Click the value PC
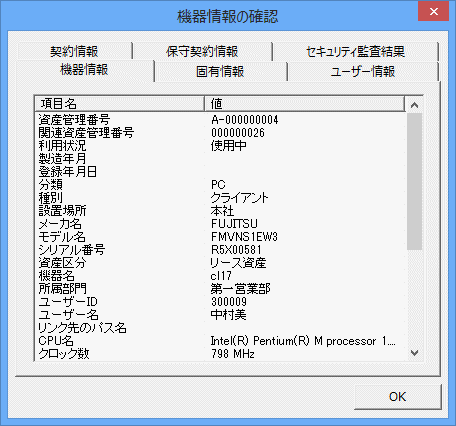 click(x=218, y=185)
